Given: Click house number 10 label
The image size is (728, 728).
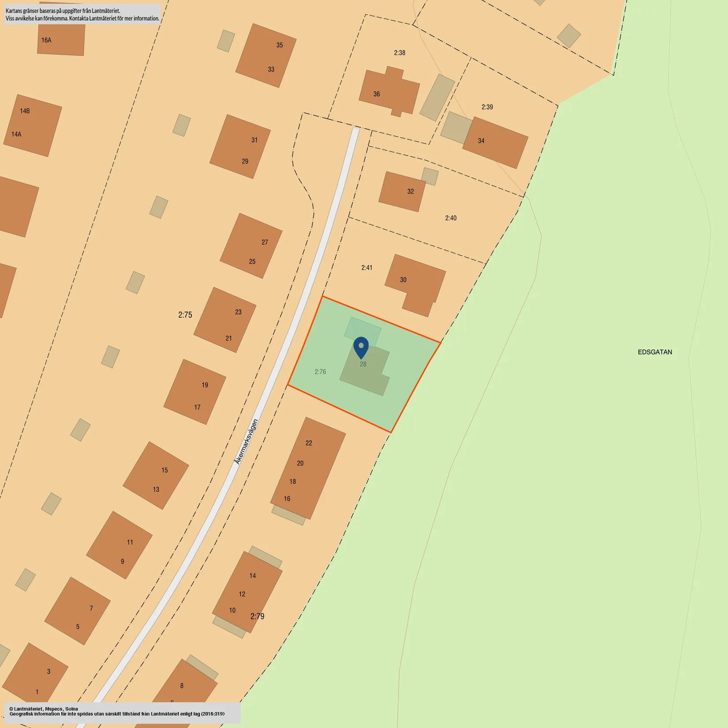Looking at the screenshot, I should [232, 611].
